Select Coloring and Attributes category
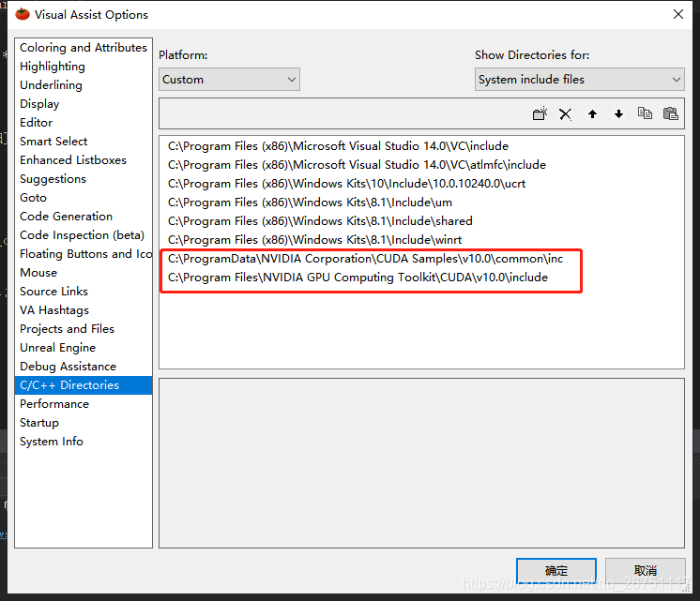The image size is (700, 601). 84,48
